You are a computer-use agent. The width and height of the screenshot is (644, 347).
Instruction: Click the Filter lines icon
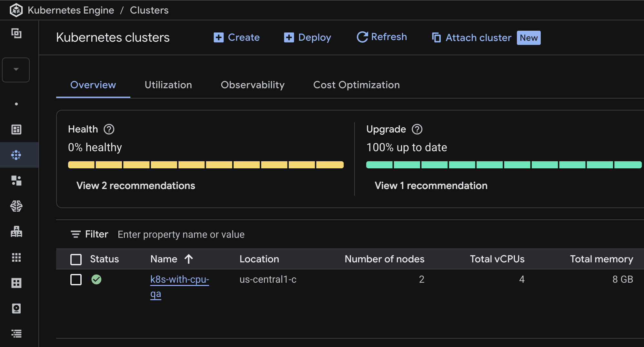point(75,234)
